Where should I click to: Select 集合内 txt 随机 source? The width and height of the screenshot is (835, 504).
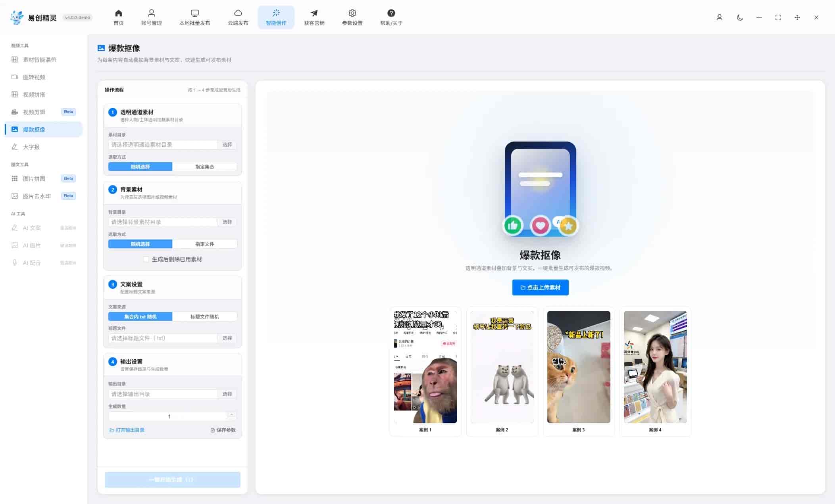(x=140, y=316)
